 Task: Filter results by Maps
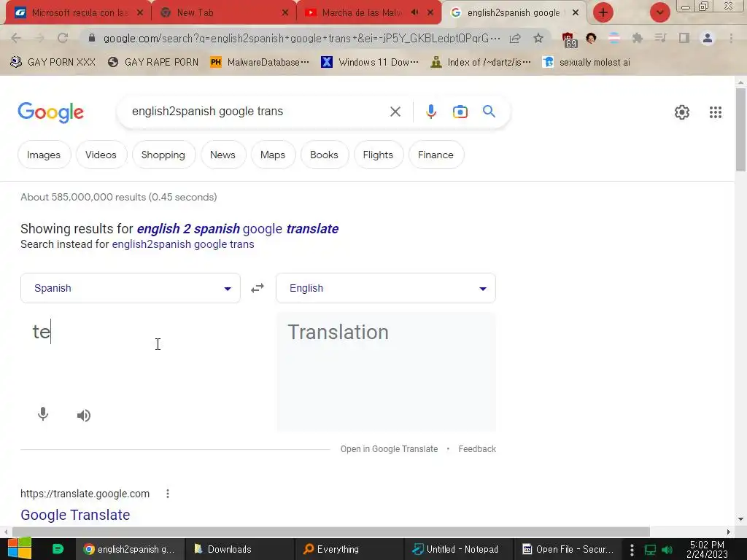coord(273,155)
